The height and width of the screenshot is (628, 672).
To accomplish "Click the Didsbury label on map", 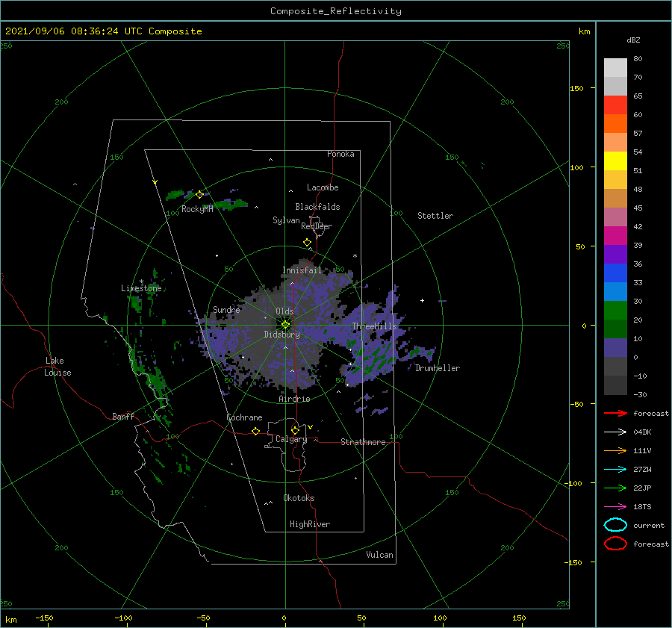I will [281, 335].
